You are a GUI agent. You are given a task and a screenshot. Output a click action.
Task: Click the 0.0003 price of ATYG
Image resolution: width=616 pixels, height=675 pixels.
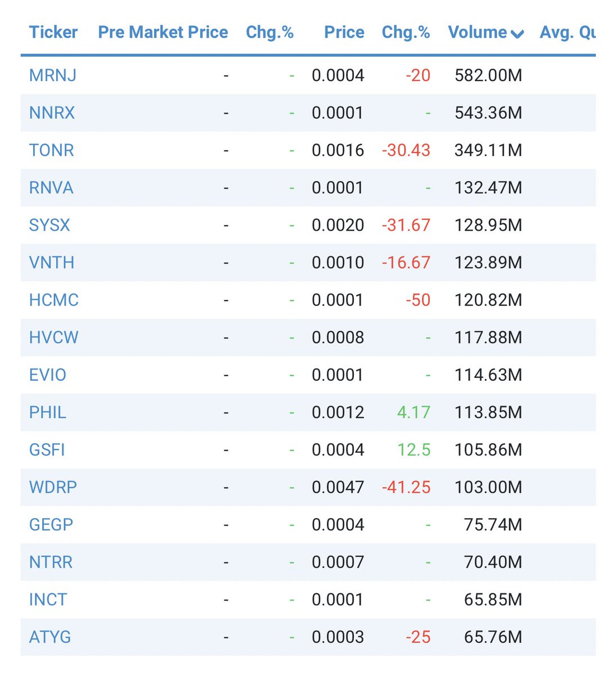pos(338,637)
